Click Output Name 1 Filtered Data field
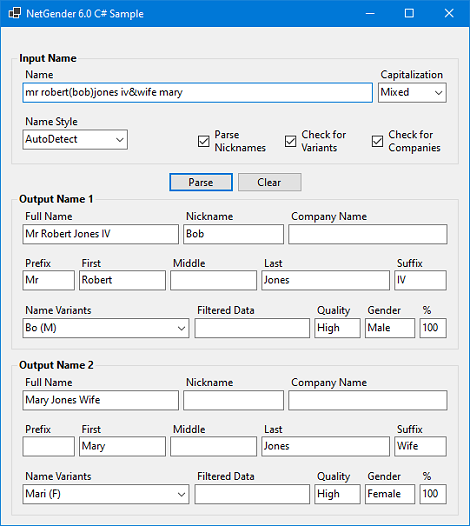Viewport: 470px width, 526px height. pyautogui.click(x=252, y=328)
